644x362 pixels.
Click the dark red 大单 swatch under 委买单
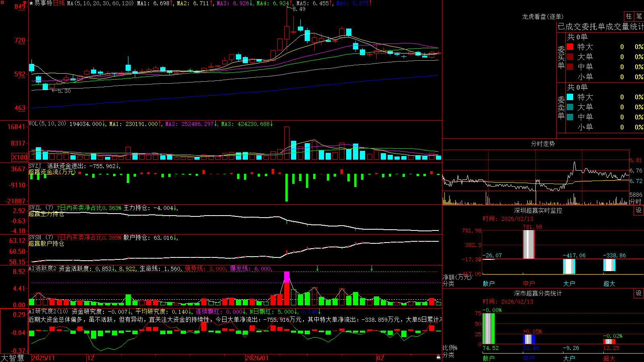click(x=570, y=57)
